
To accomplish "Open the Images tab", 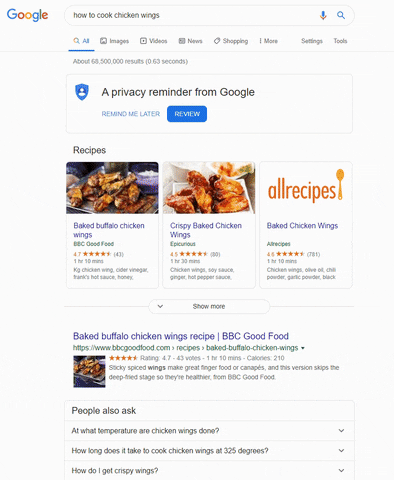I will click(x=114, y=41).
